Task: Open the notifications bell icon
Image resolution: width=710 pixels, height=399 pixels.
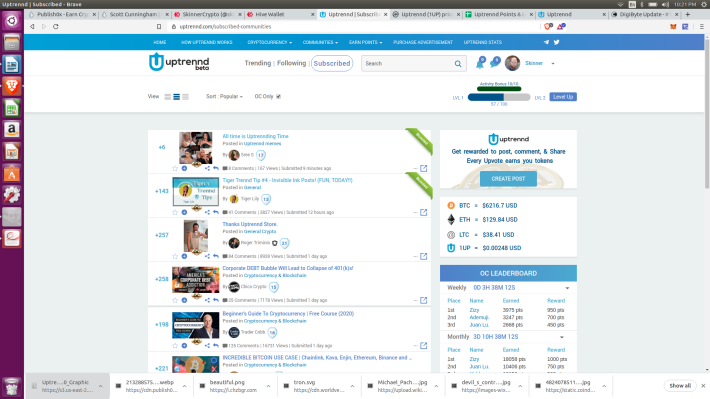Action: [x=480, y=63]
